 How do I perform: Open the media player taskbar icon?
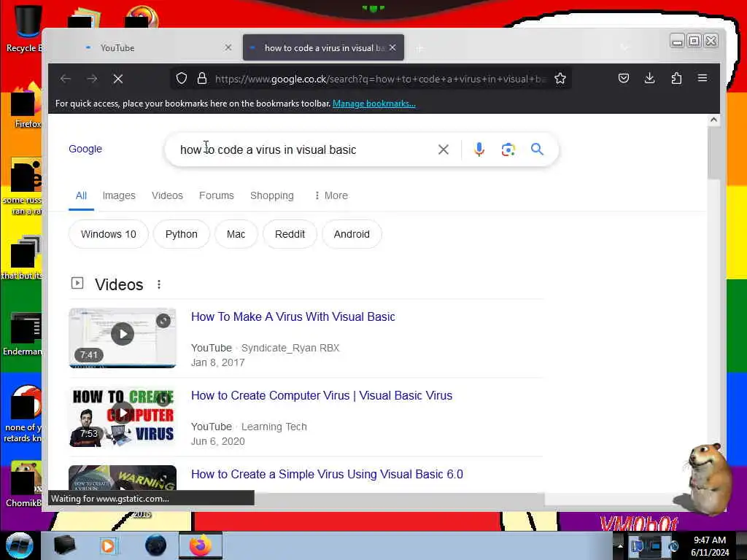108,545
